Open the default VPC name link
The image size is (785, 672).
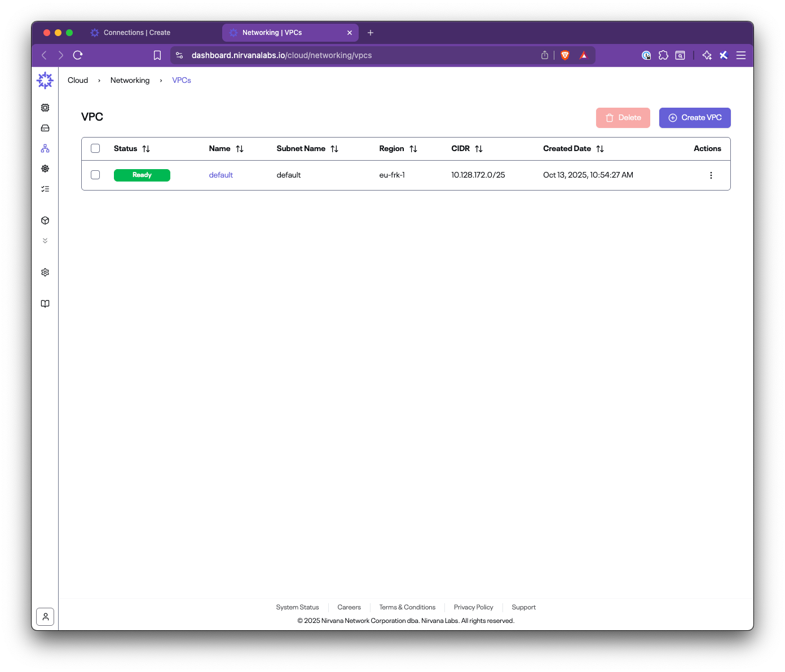[x=220, y=175]
